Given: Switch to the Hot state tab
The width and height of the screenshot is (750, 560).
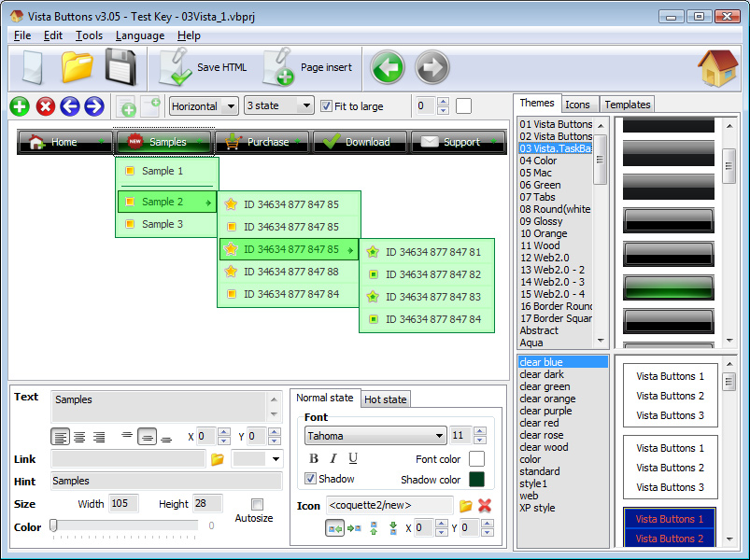Looking at the screenshot, I should tap(385, 399).
